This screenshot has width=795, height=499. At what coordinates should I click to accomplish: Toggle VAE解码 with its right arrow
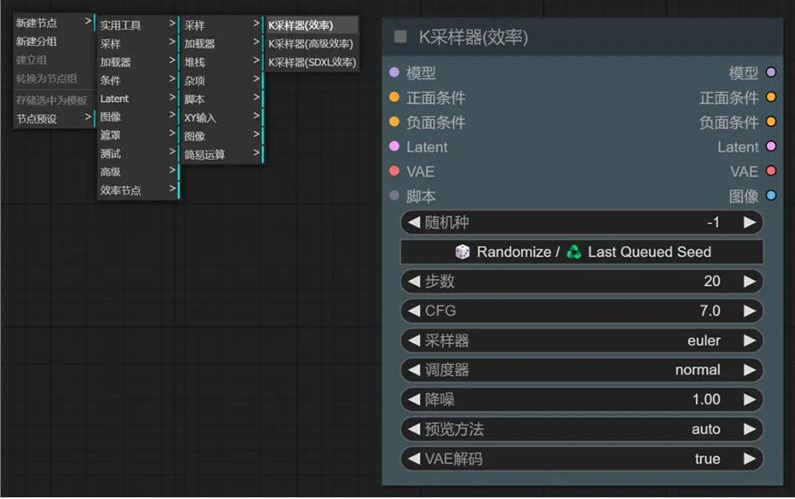[749, 459]
